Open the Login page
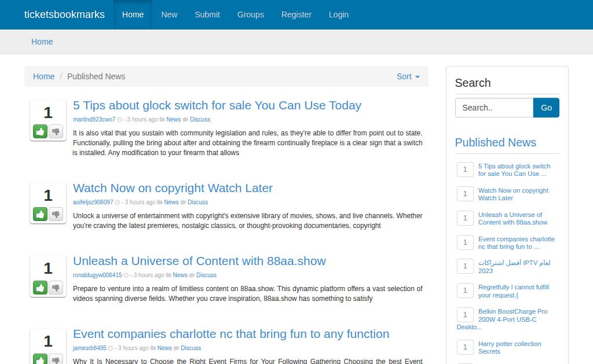 [339, 14]
